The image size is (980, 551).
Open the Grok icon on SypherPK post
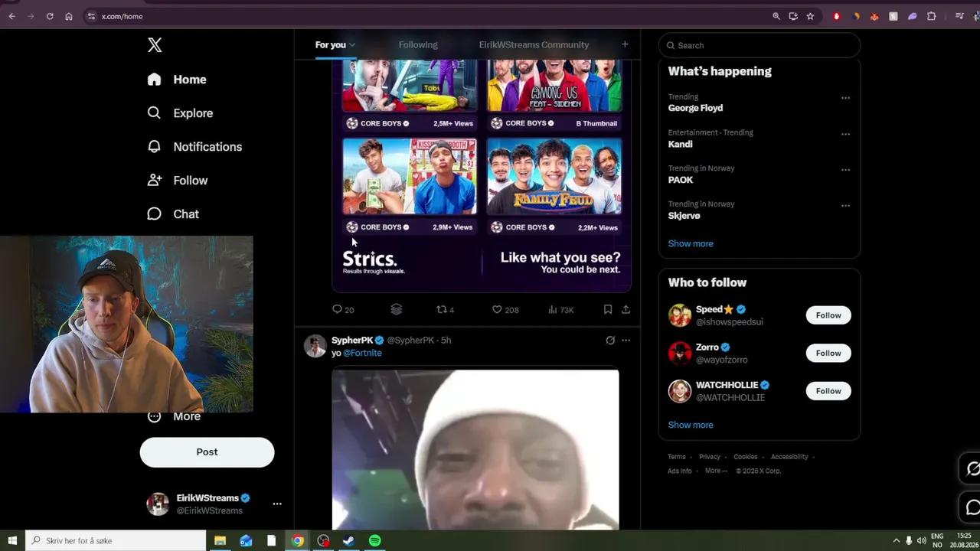610,340
